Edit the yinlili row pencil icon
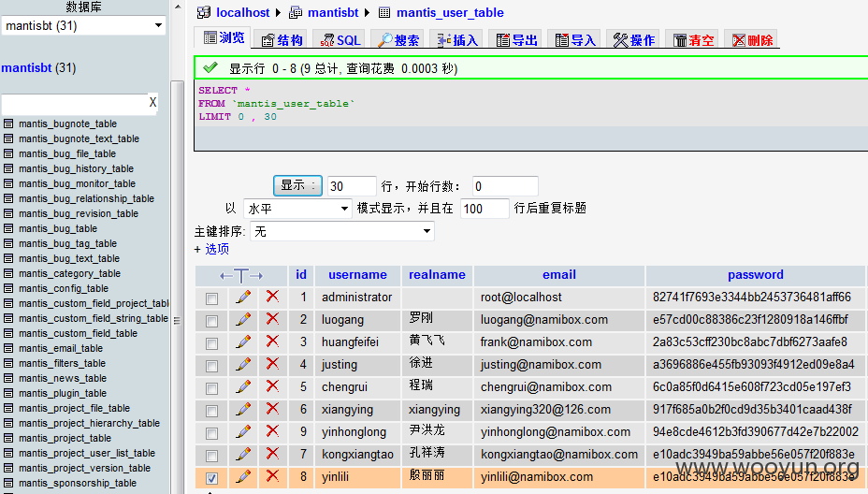This screenshot has height=494, width=868. tap(243, 476)
